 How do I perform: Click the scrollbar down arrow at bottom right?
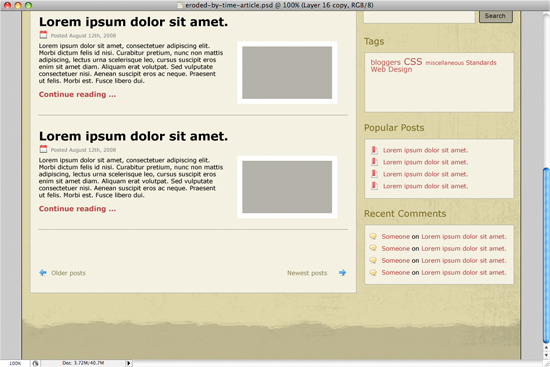click(x=546, y=355)
